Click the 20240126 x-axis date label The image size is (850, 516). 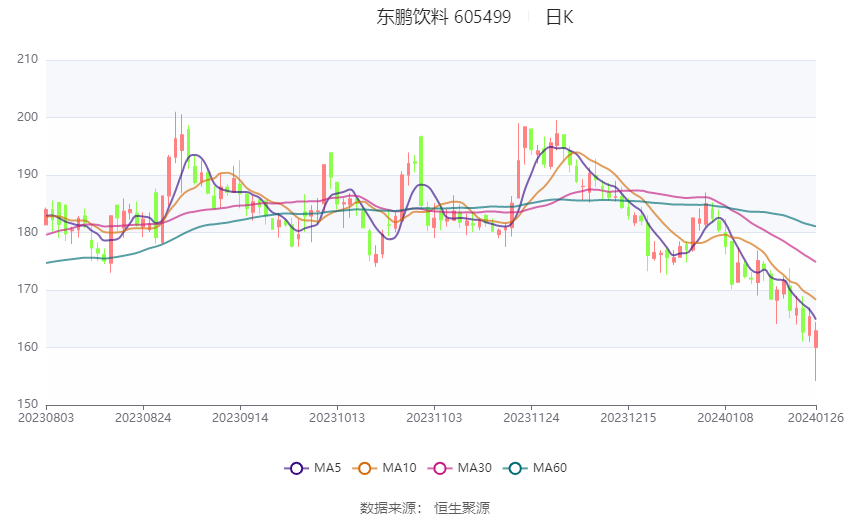pyautogui.click(x=816, y=418)
